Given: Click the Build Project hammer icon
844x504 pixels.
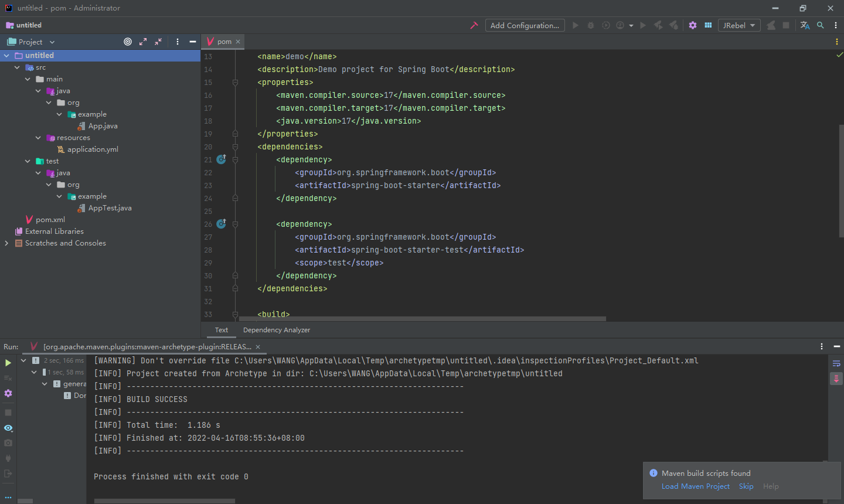Looking at the screenshot, I should click(474, 25).
